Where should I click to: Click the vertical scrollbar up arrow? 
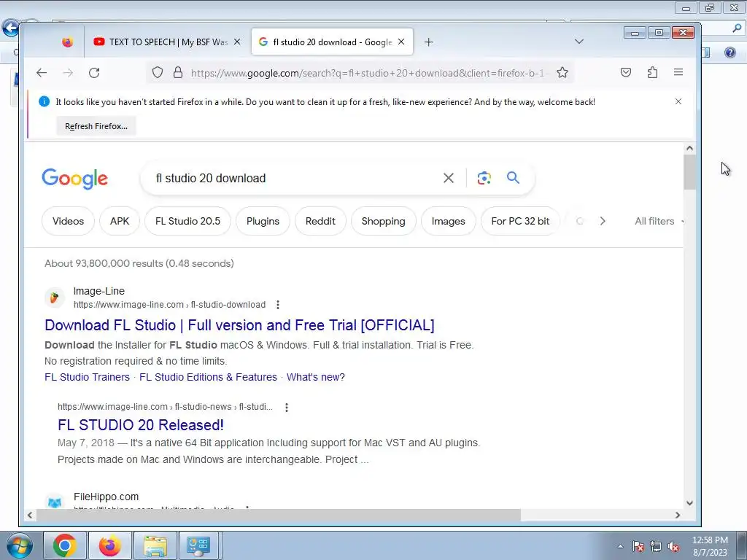[x=689, y=148]
